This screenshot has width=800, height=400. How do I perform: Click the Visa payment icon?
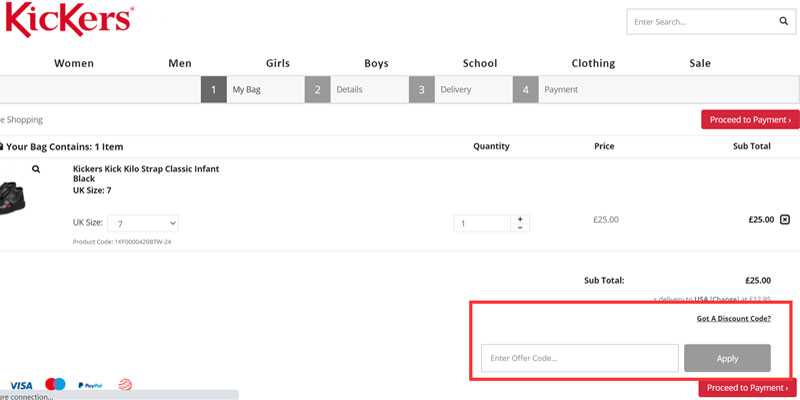pyautogui.click(x=21, y=385)
